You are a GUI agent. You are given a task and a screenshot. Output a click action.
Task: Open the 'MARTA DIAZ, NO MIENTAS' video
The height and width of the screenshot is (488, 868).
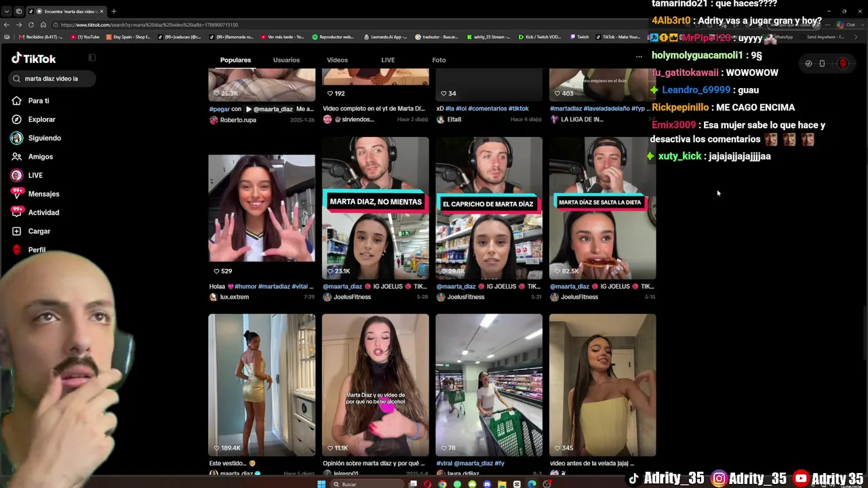(x=375, y=208)
